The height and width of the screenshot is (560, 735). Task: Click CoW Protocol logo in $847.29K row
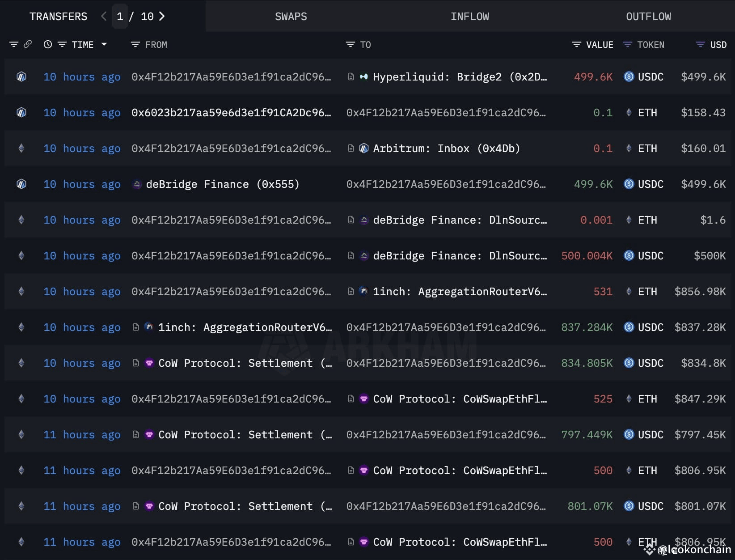[364, 399]
